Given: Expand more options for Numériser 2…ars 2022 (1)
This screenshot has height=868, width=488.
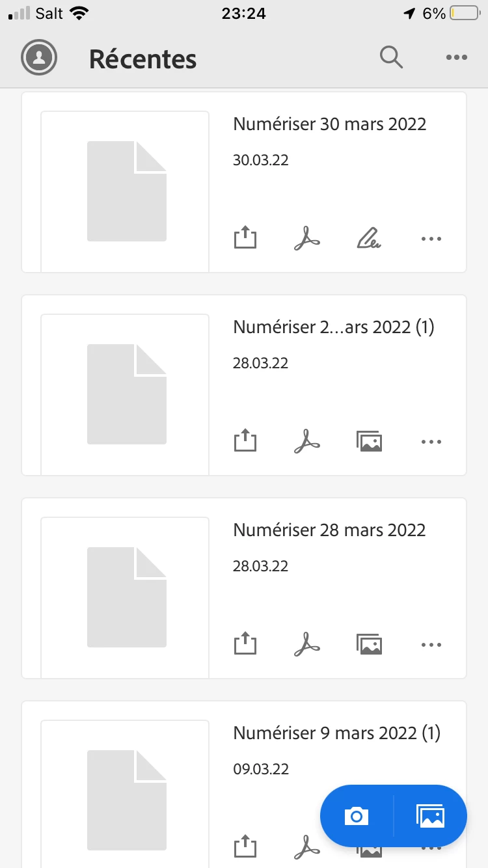Looking at the screenshot, I should 431,442.
